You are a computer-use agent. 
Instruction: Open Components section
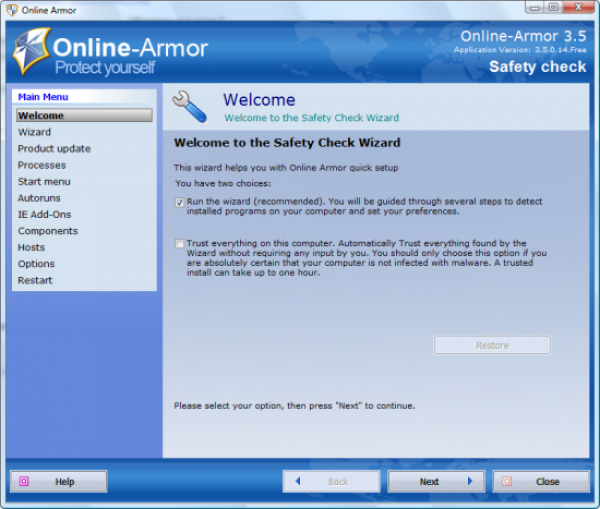(48, 231)
